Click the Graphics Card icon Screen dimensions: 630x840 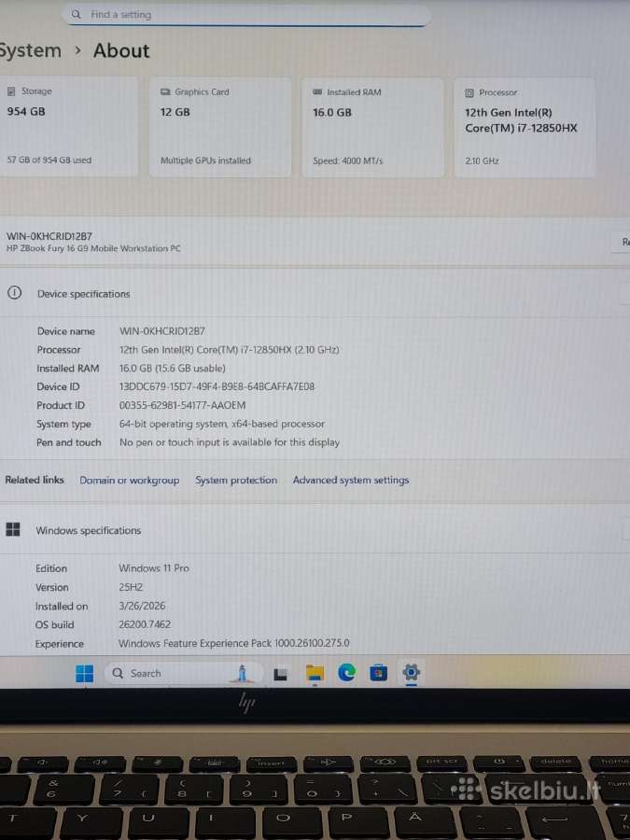[x=165, y=92]
